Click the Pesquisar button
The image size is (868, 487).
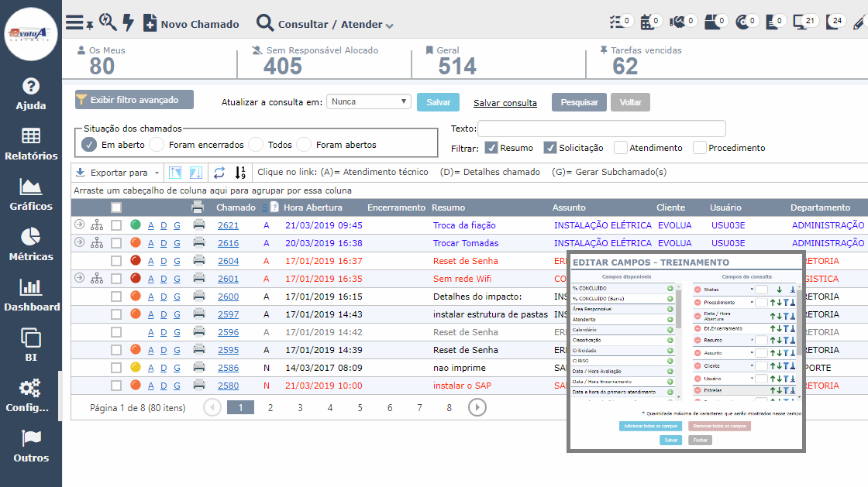click(x=579, y=102)
